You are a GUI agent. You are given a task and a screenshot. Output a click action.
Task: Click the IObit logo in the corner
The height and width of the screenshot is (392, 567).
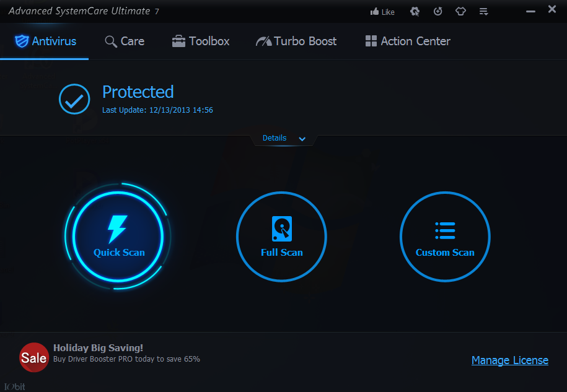(x=14, y=386)
